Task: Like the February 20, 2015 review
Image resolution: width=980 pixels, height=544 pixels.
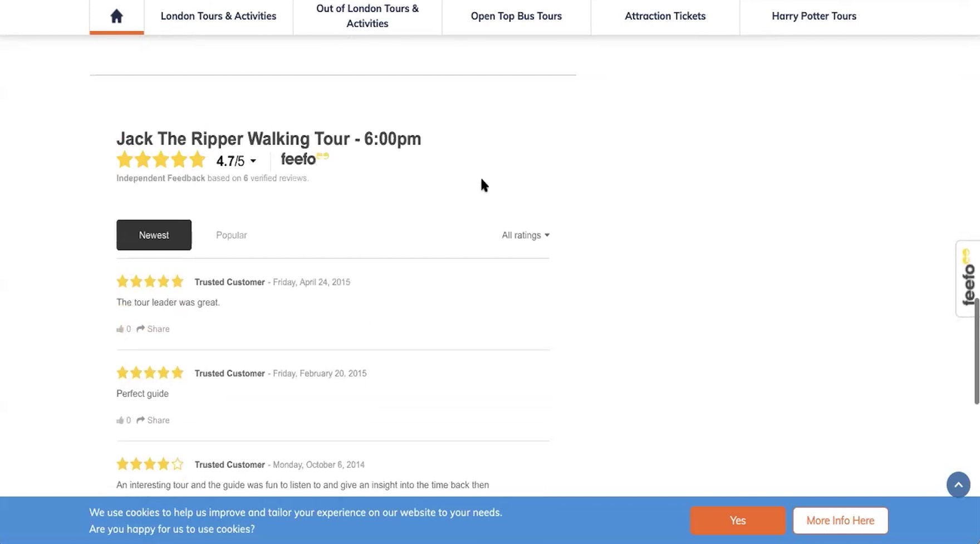Action: click(120, 420)
